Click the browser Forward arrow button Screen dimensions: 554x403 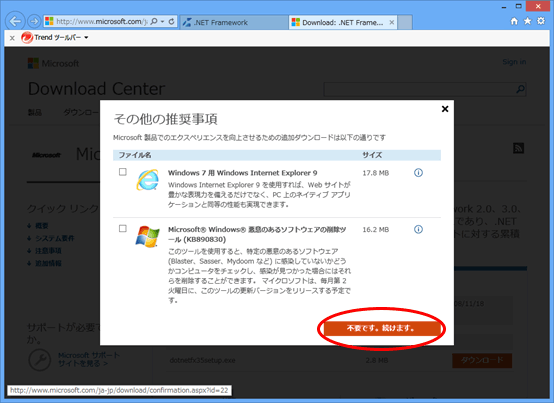click(34, 22)
